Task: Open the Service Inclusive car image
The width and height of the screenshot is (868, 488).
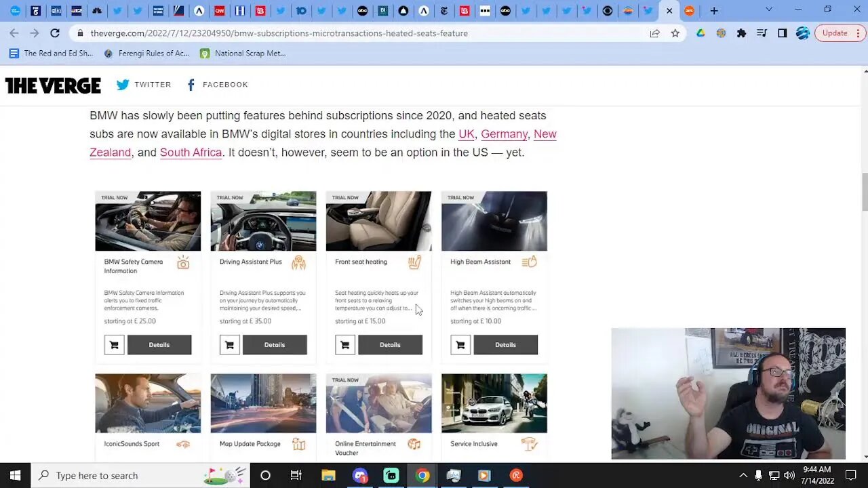Action: (494, 403)
